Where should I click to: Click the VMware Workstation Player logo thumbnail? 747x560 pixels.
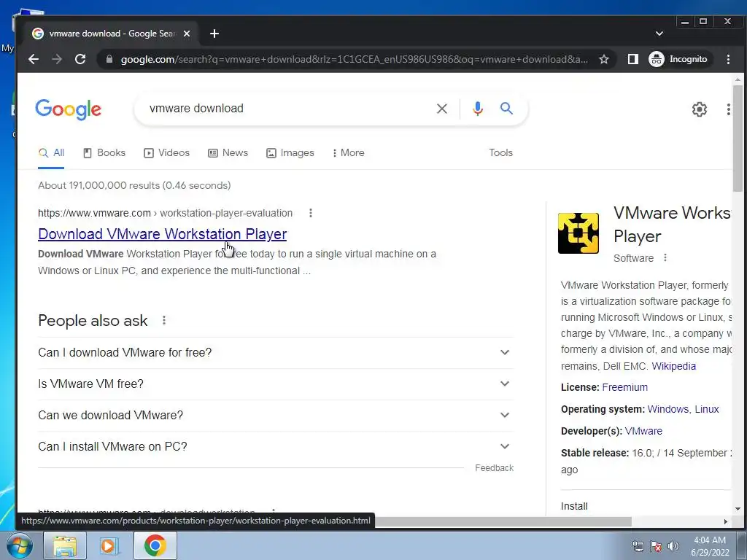pyautogui.click(x=578, y=233)
